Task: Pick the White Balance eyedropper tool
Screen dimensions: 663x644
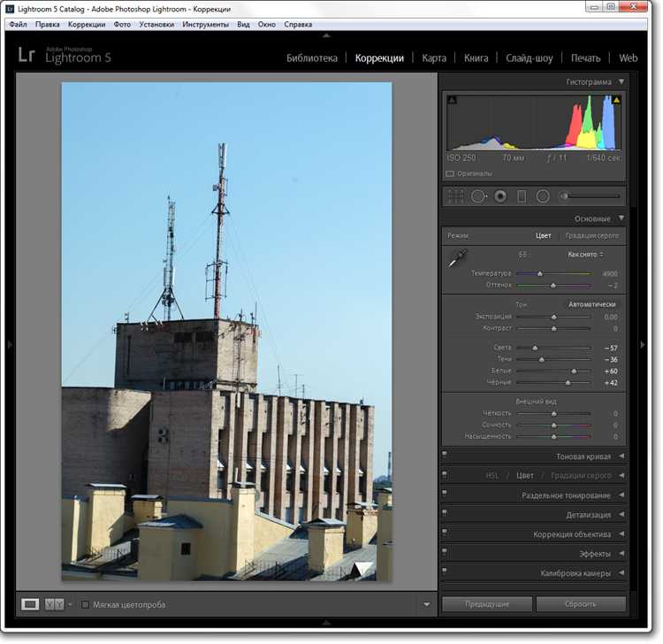Action: [x=458, y=258]
